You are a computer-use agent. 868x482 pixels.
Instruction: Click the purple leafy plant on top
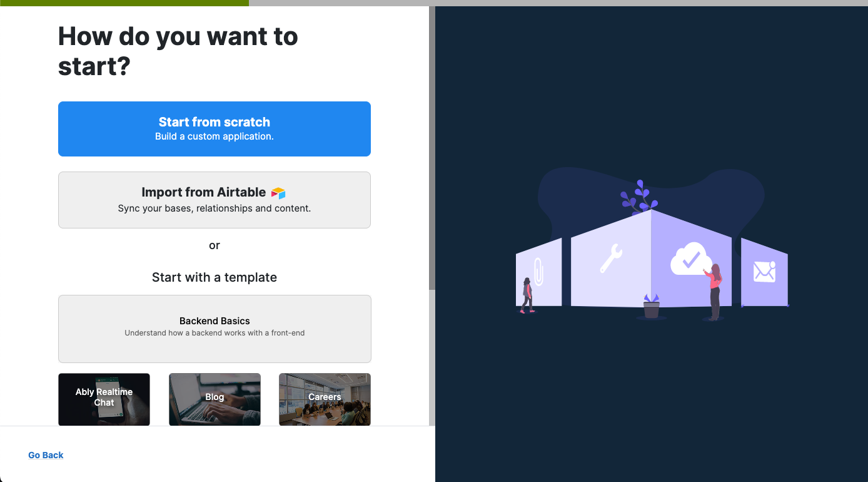pos(639,197)
